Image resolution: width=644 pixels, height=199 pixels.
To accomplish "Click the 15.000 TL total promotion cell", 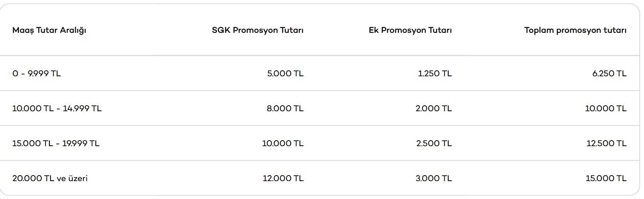I will pos(606,178).
